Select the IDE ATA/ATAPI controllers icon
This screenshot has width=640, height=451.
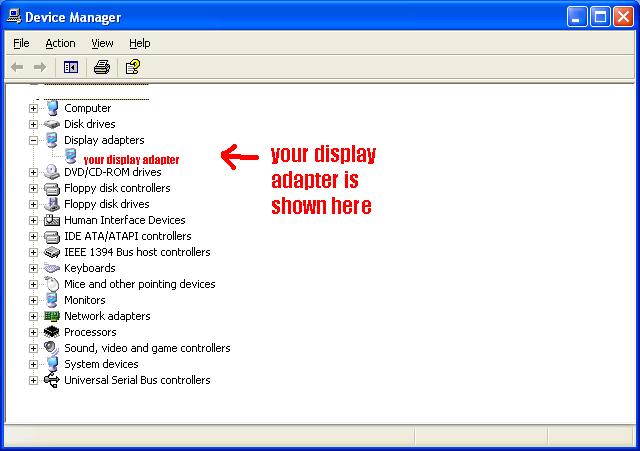pyautogui.click(x=52, y=236)
